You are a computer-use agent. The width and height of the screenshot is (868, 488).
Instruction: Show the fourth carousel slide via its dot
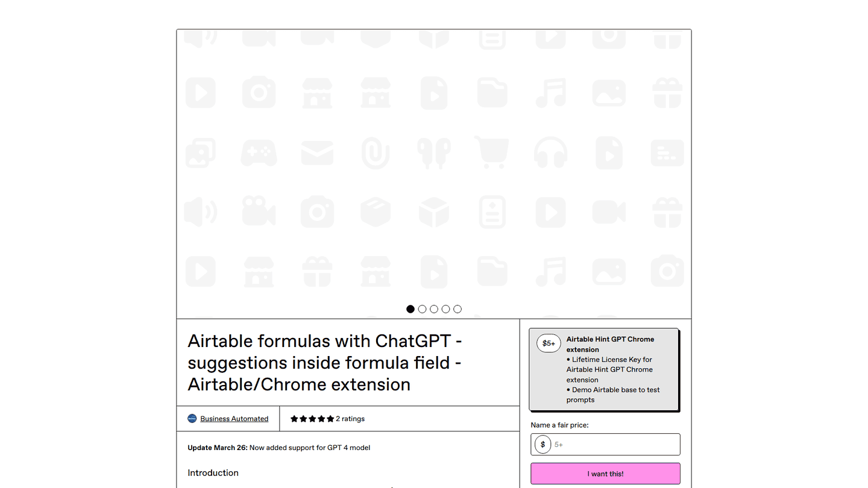[445, 309]
